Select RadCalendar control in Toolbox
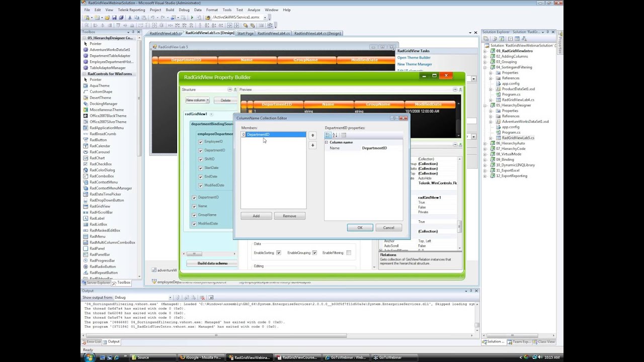644x362 pixels. (x=100, y=146)
